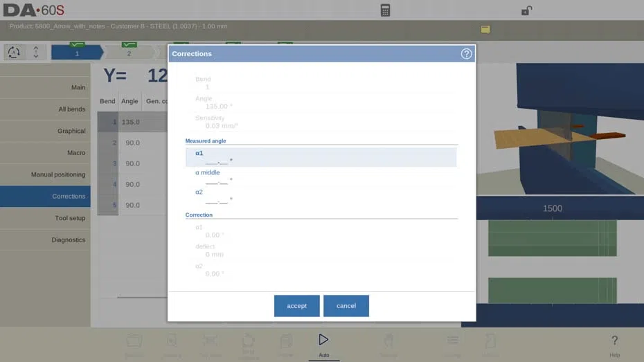Select the α middle measured angle field

(321, 177)
